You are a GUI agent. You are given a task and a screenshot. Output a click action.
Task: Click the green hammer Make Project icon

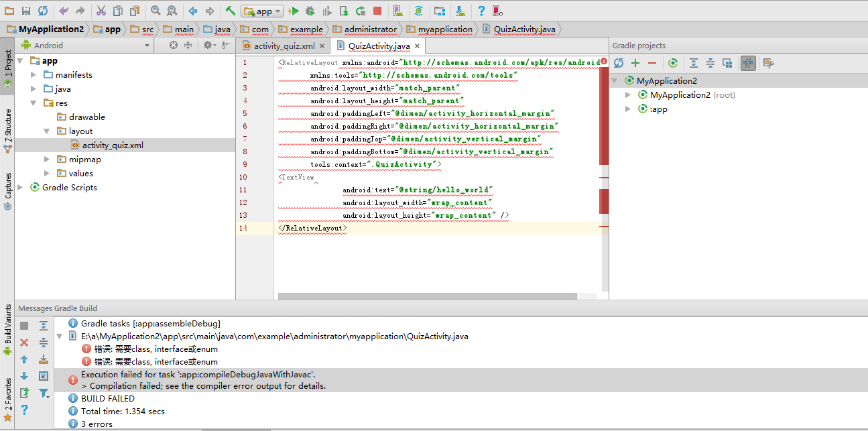pos(230,11)
